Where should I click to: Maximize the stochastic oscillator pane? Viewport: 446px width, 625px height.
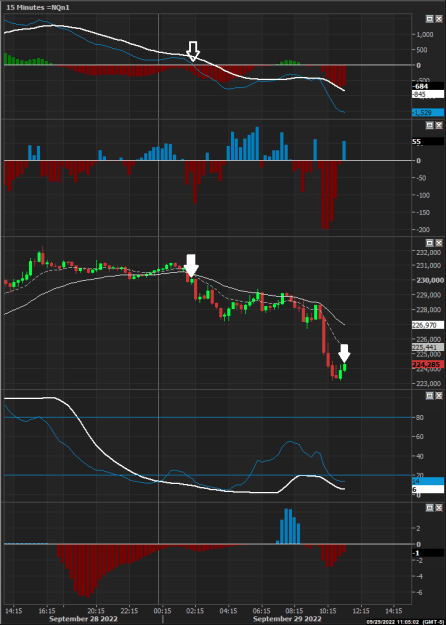(x=429, y=395)
